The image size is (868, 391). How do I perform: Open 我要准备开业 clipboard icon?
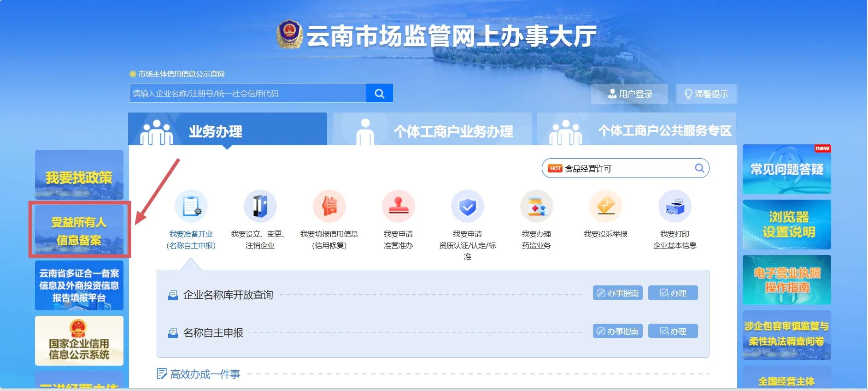pos(191,206)
